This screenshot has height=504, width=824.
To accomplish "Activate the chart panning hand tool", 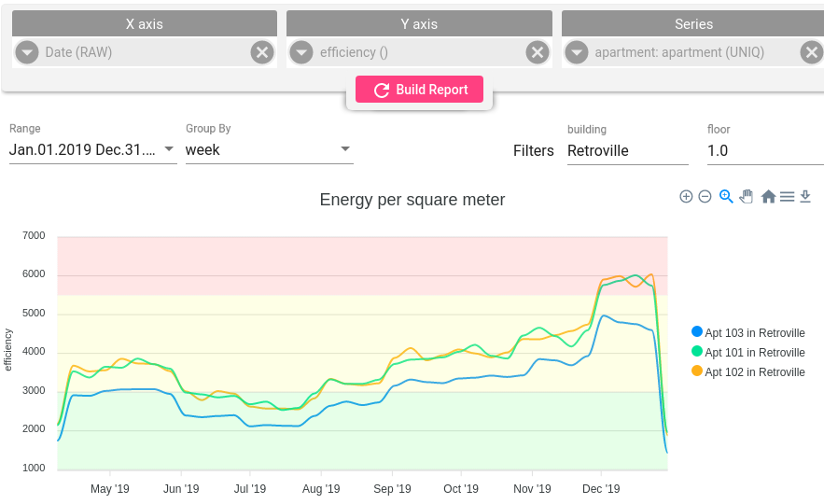I will coord(747,197).
